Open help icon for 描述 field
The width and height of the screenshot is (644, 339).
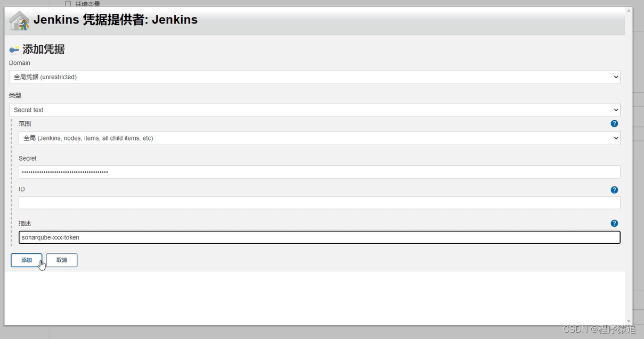(614, 224)
